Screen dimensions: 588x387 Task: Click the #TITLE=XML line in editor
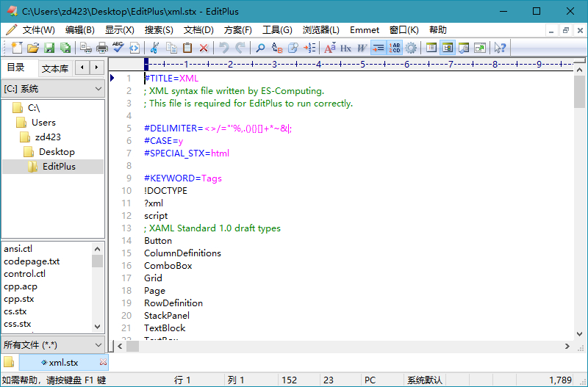click(171, 79)
